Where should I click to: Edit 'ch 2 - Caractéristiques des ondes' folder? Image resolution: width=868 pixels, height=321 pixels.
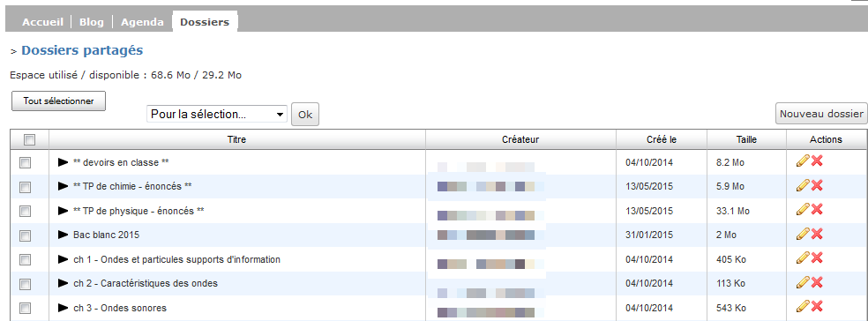[x=802, y=282]
